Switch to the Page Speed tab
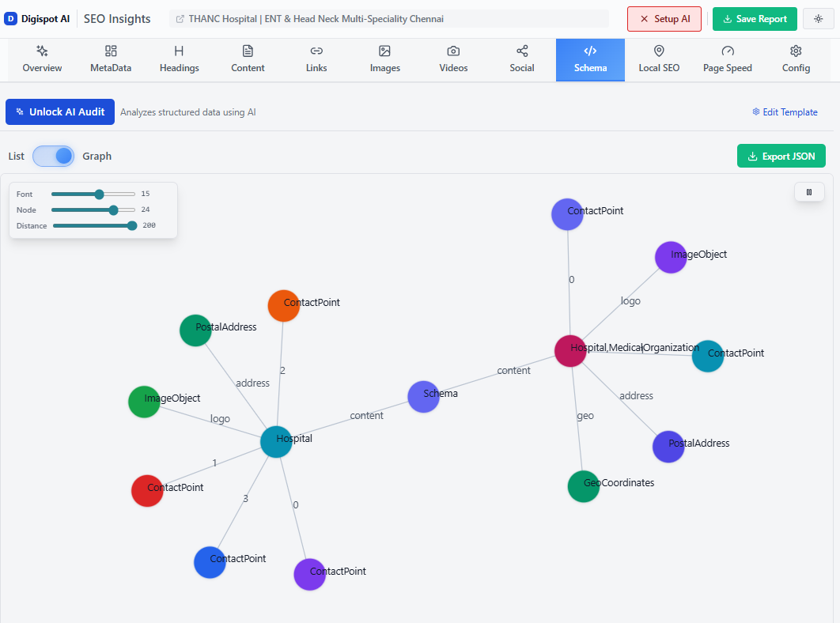 [x=727, y=59]
